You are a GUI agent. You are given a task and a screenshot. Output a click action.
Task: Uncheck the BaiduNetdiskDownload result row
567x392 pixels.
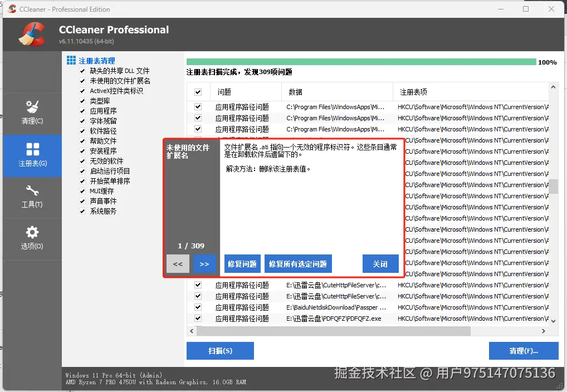point(198,307)
